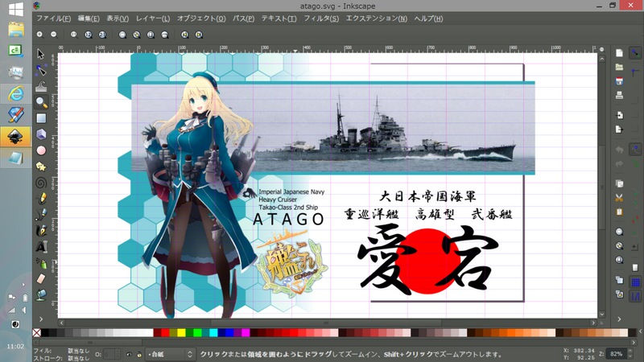Expand the command bar overflow chevron
The height and width of the screenshot is (362, 644).
coord(619,319)
